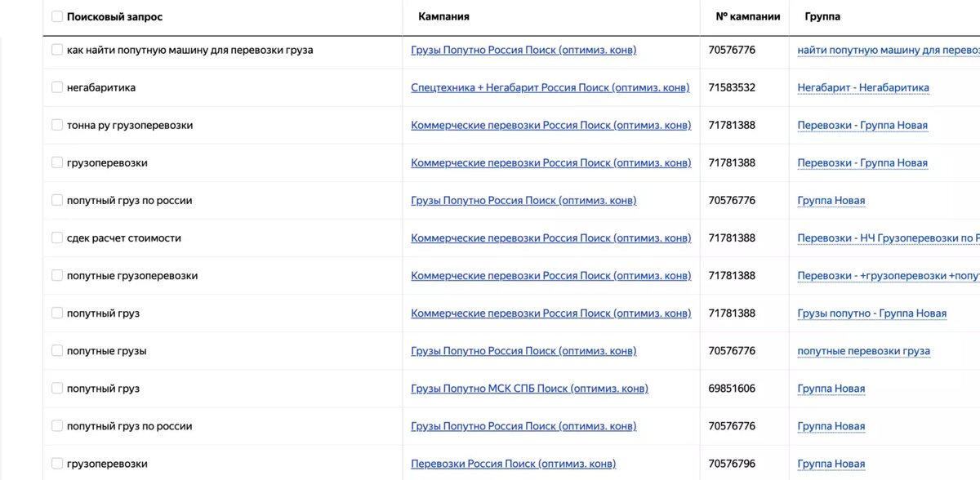Open group link найти попутную машину для перевоз
Screen dimensions: 980x480
(x=888, y=50)
